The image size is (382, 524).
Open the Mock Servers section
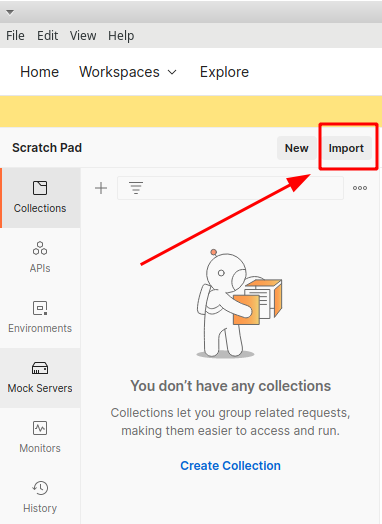coord(40,378)
